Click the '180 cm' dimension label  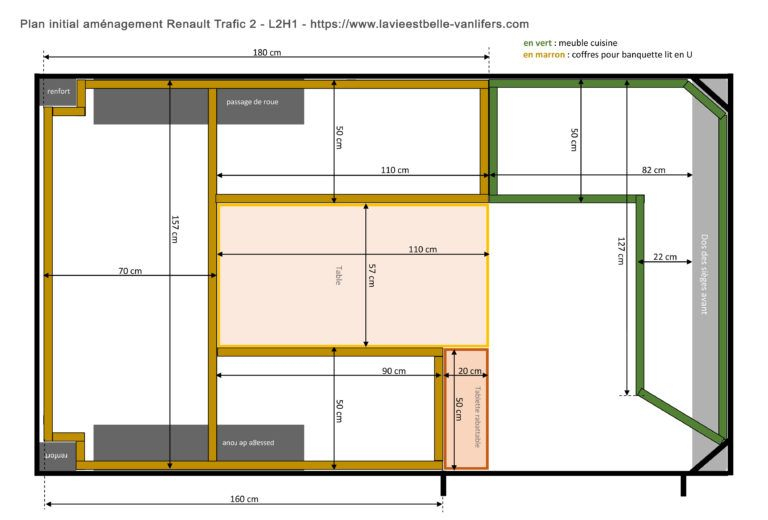click(x=264, y=52)
